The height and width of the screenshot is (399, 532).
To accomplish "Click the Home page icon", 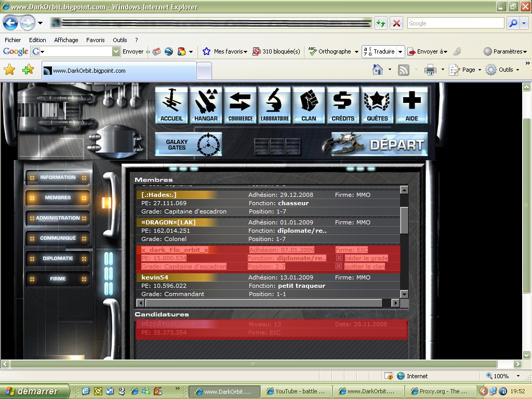I will pyautogui.click(x=377, y=70).
